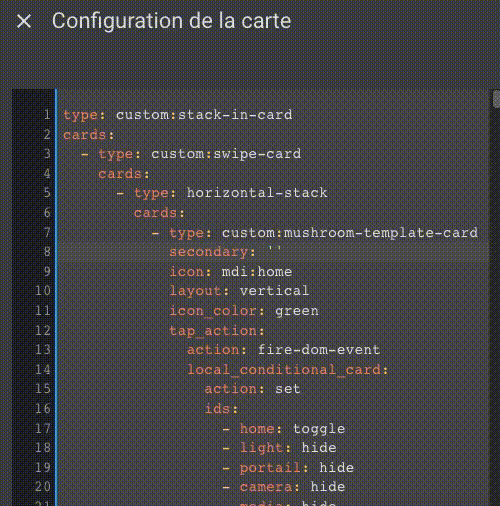This screenshot has width=500, height=506.
Task: Click the 'secondary:' key on line 8
Action: 212,252
